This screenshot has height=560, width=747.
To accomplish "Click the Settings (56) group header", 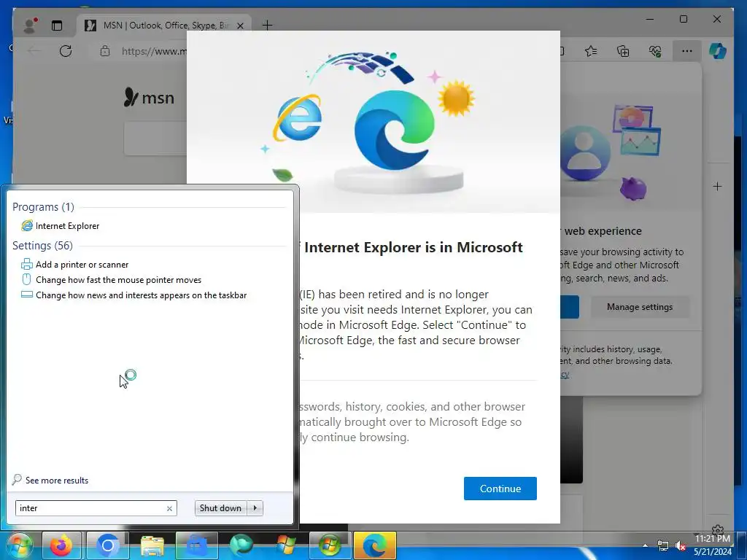I will pos(42,245).
